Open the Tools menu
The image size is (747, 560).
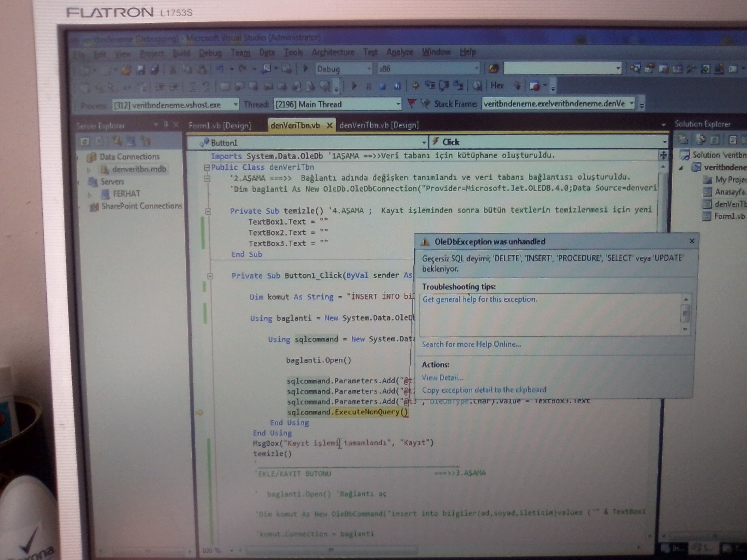(293, 52)
